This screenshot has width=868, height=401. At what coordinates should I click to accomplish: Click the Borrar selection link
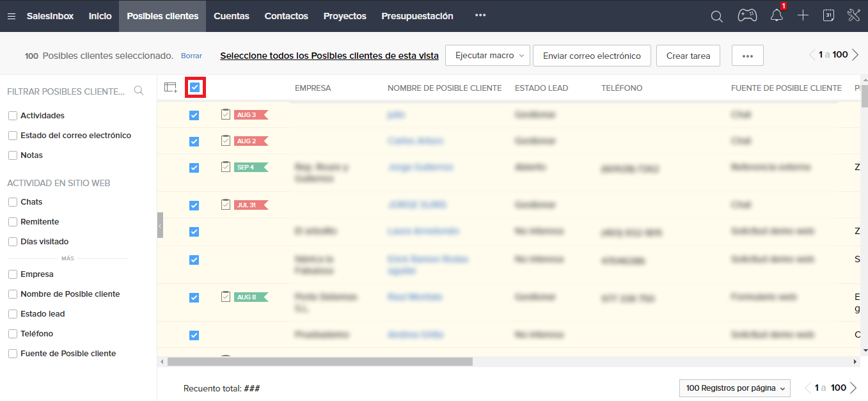pyautogui.click(x=191, y=56)
